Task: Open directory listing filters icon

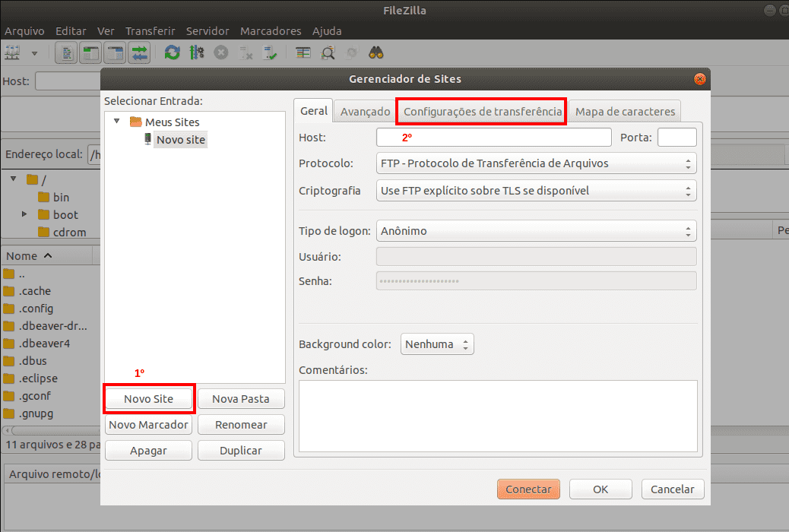Action: [303, 52]
